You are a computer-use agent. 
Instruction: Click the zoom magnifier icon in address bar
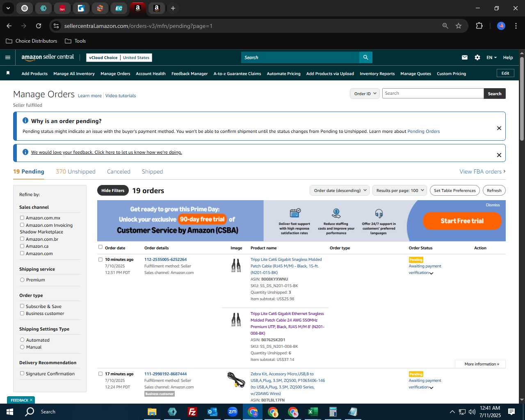pos(445,26)
